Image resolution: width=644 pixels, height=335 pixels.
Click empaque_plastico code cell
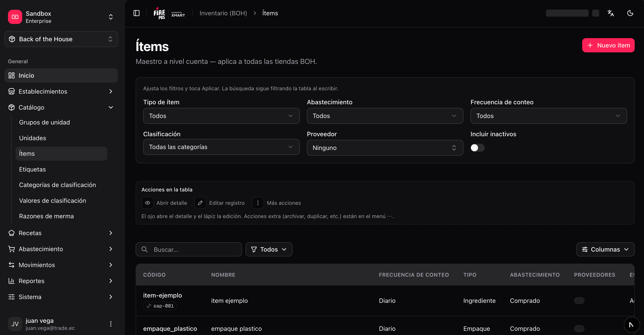click(x=170, y=328)
